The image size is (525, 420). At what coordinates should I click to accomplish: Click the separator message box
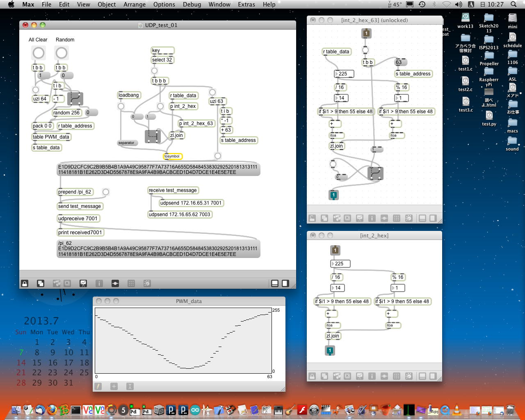[127, 143]
